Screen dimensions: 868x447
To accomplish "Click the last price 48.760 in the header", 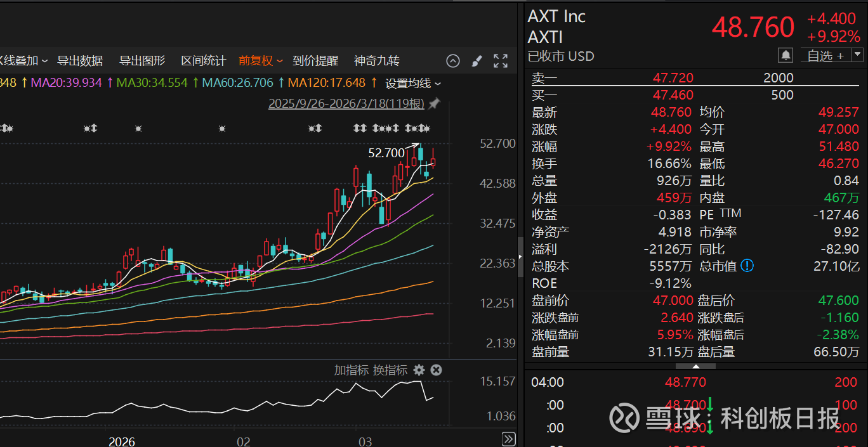I will point(753,27).
